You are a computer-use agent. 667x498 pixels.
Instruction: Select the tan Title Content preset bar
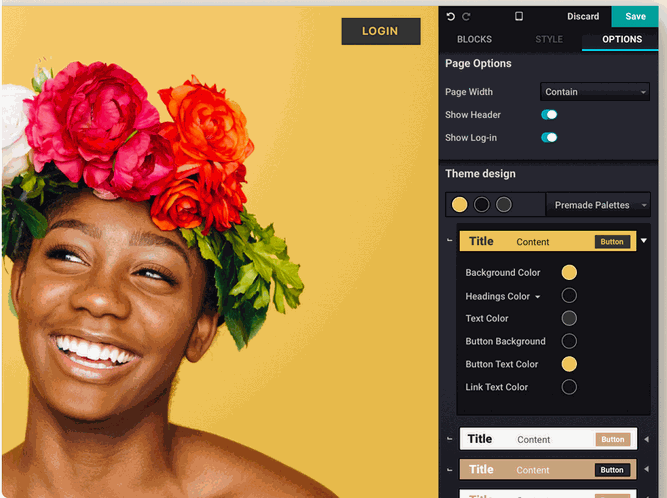point(548,470)
